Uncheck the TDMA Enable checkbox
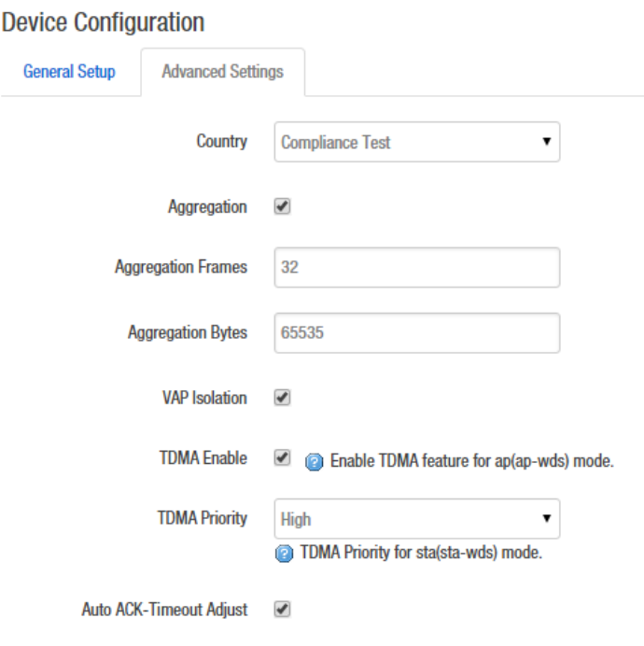 [x=282, y=459]
